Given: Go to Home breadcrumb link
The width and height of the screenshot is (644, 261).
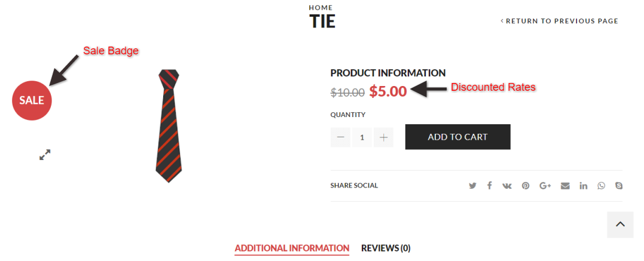Looking at the screenshot, I should (321, 8).
